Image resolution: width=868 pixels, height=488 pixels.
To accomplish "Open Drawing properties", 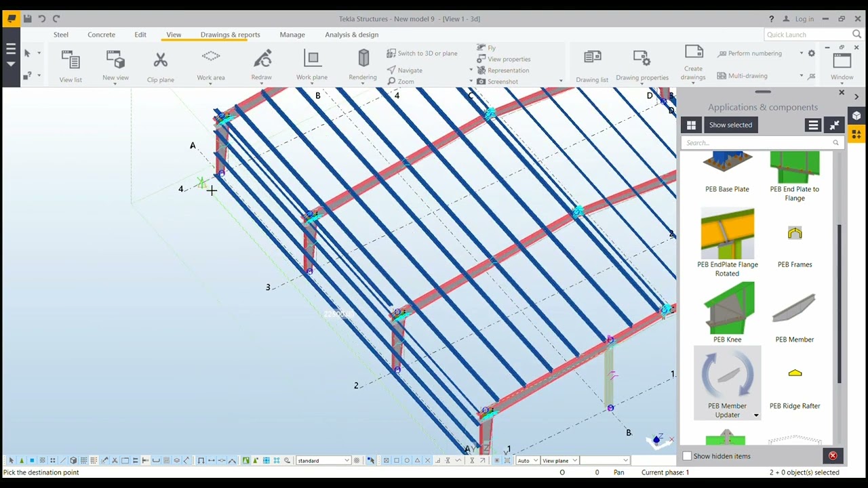I will (x=642, y=66).
